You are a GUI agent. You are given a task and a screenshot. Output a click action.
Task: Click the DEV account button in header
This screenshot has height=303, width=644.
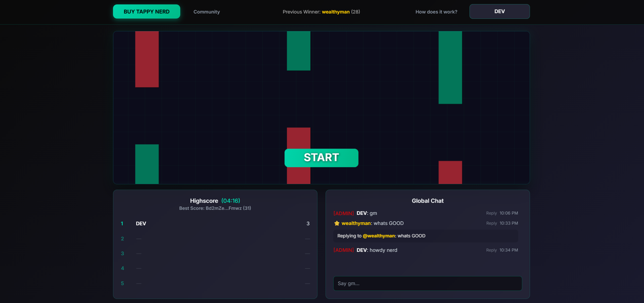click(499, 12)
